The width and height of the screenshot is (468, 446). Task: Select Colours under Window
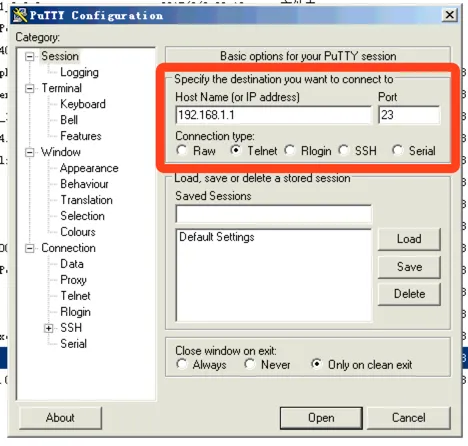(x=78, y=232)
